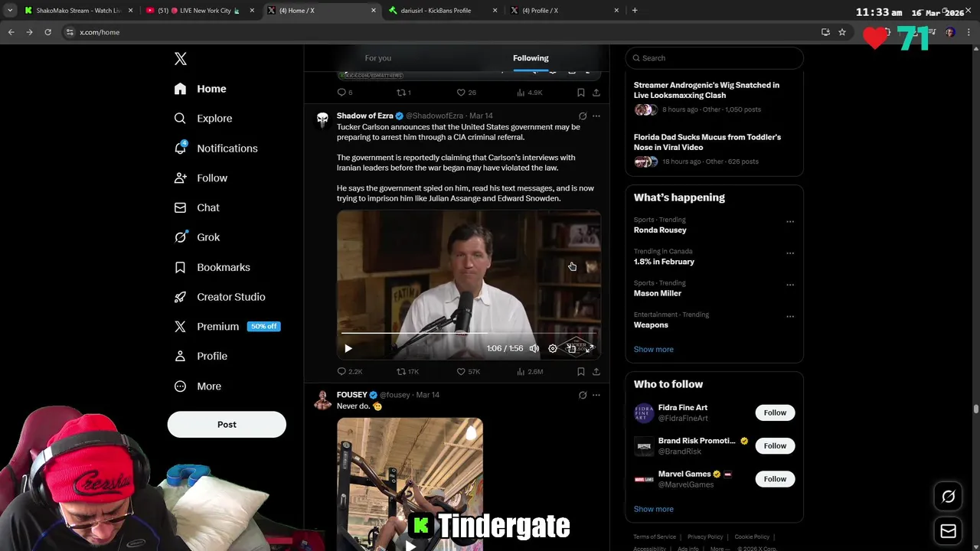Image resolution: width=980 pixels, height=551 pixels.
Task: Open more options for Ronda Rousey trend
Action: pos(790,222)
